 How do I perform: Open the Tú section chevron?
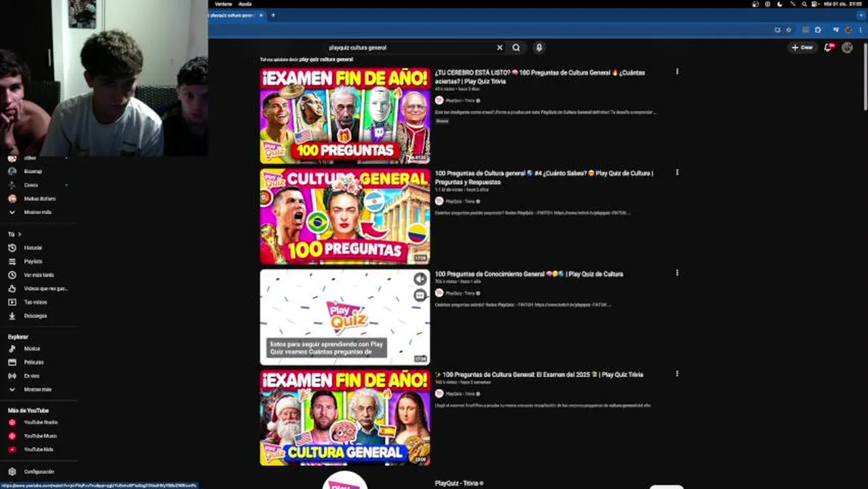tap(19, 234)
